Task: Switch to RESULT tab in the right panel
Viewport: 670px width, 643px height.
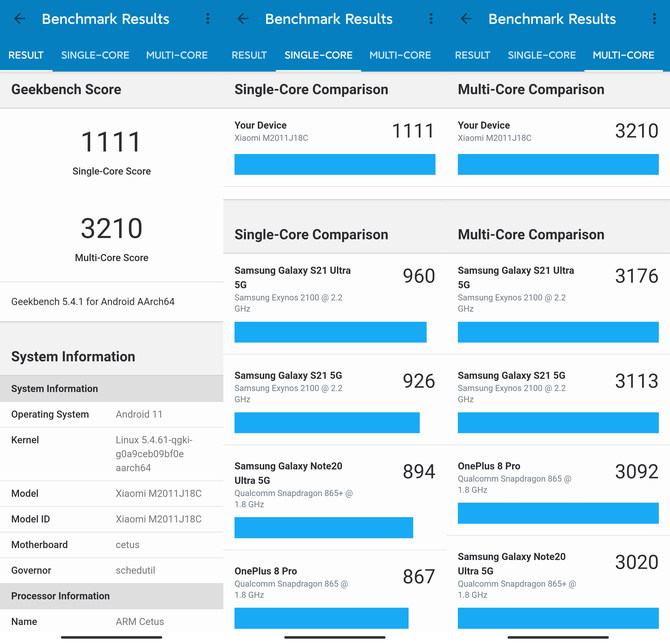Action: click(x=472, y=55)
